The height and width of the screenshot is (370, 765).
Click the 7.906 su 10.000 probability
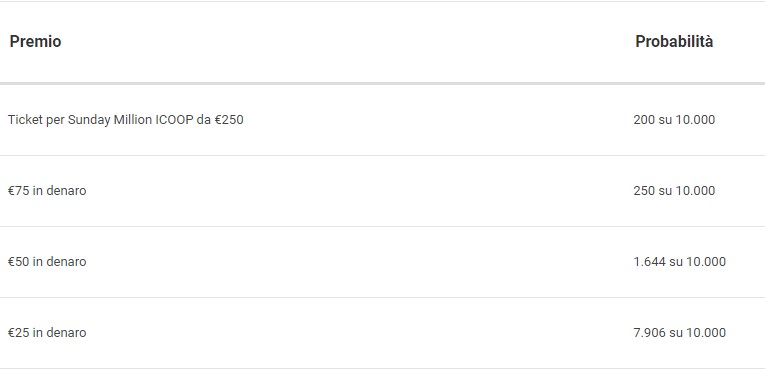coord(679,332)
